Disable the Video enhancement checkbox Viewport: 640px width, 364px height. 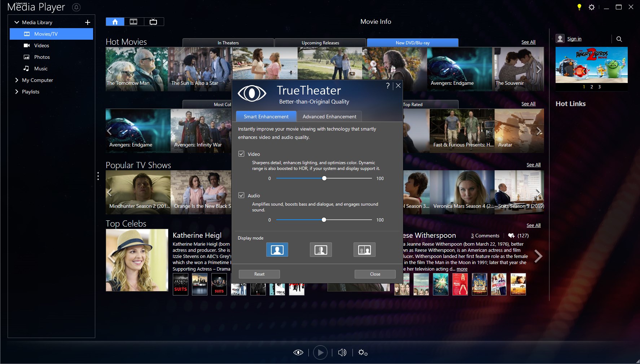tap(241, 154)
